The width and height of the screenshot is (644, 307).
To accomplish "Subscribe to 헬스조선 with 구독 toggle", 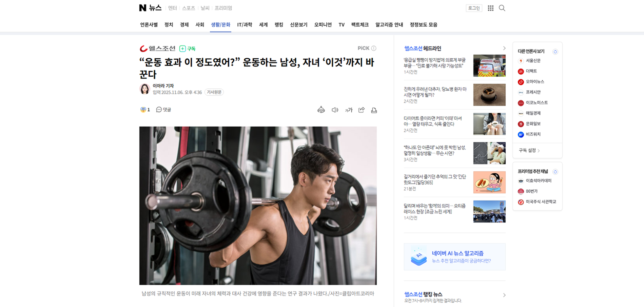I will 187,49.
